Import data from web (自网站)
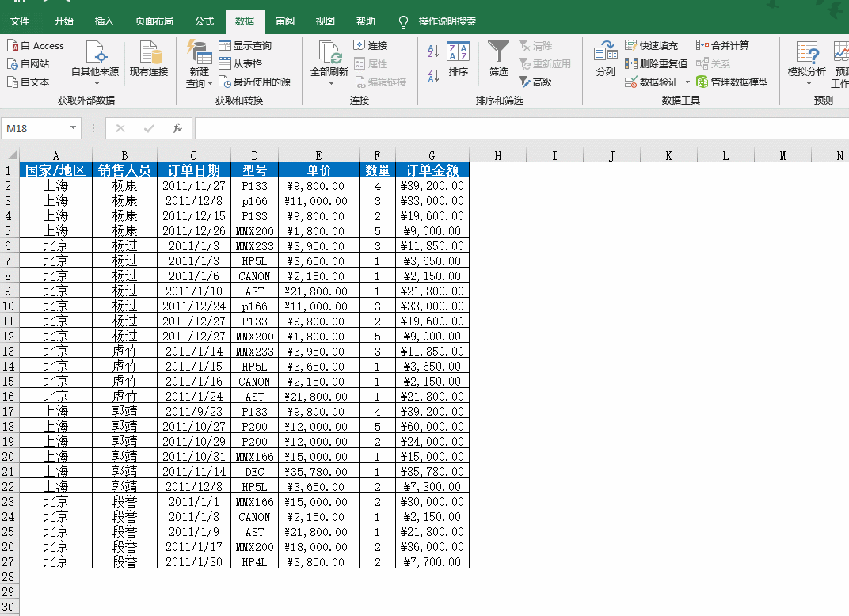Screen dimensions: 849x616 click(29, 64)
